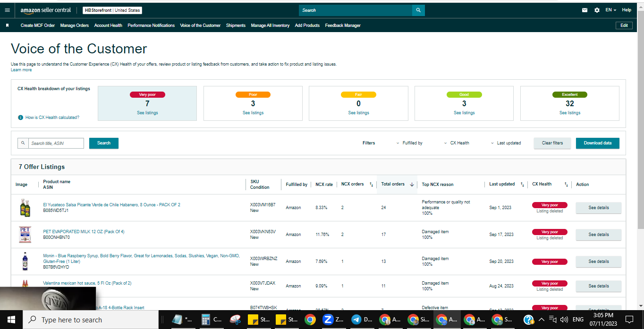Click the How is CX Health calculated link
Image resolution: width=644 pixels, height=329 pixels.
(x=52, y=118)
